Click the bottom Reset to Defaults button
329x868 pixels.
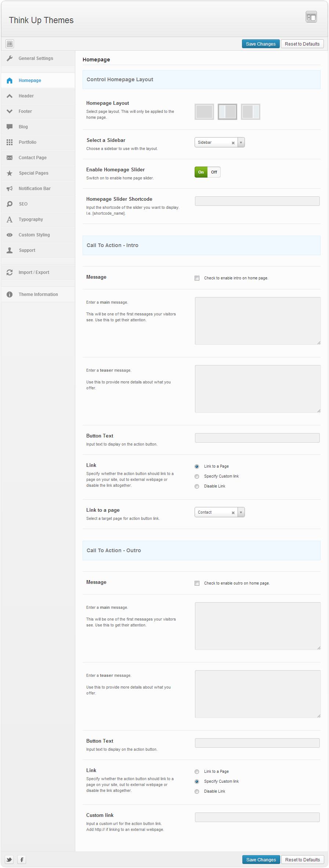pyautogui.click(x=302, y=860)
